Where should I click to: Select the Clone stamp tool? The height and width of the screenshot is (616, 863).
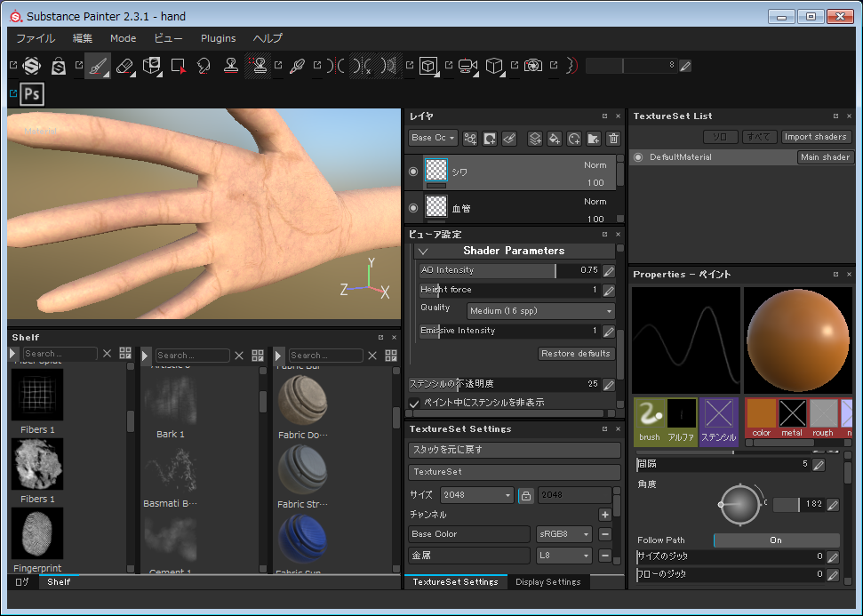[x=231, y=66]
